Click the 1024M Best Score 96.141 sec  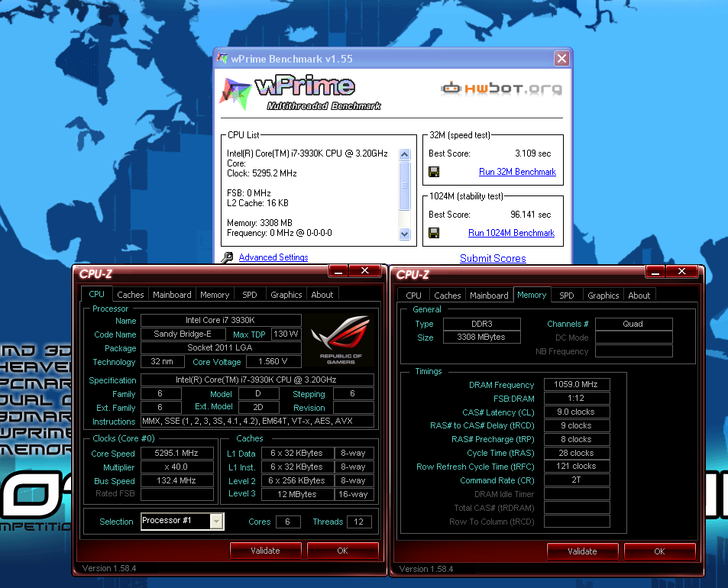pos(531,215)
